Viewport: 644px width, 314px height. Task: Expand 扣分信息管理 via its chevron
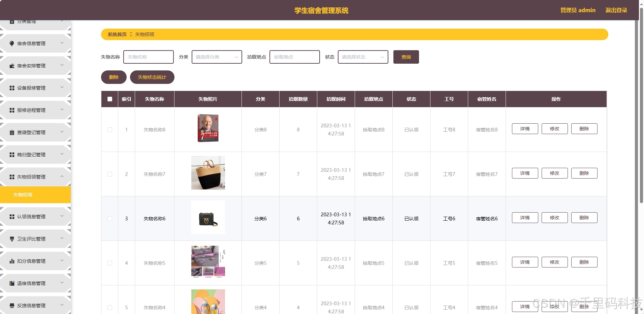(62, 260)
